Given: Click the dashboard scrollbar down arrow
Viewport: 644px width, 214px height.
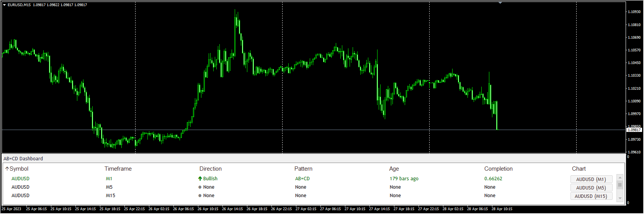Looking at the screenshot, I should tap(620, 198).
